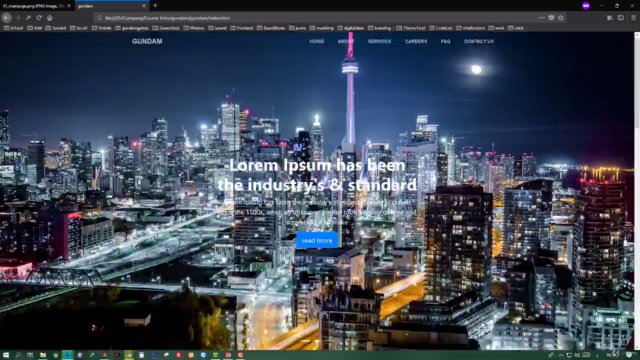Screen dimensions: 640x360
Task: Open ABOUT in the site navigation
Action: coord(346,41)
